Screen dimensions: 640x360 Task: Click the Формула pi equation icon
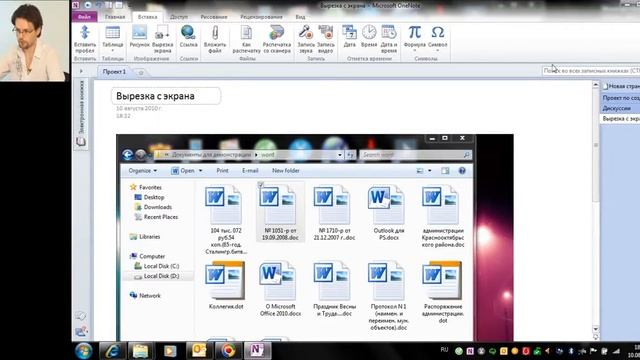pos(415,32)
